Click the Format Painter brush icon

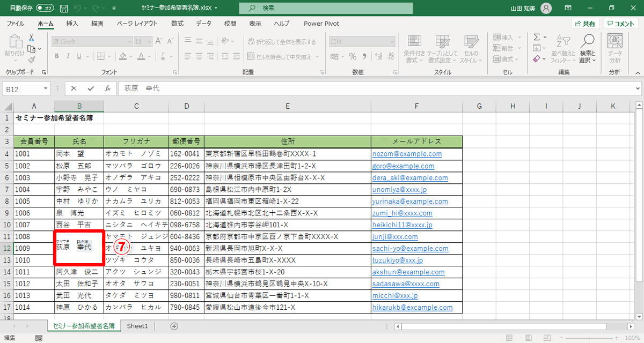(31, 60)
